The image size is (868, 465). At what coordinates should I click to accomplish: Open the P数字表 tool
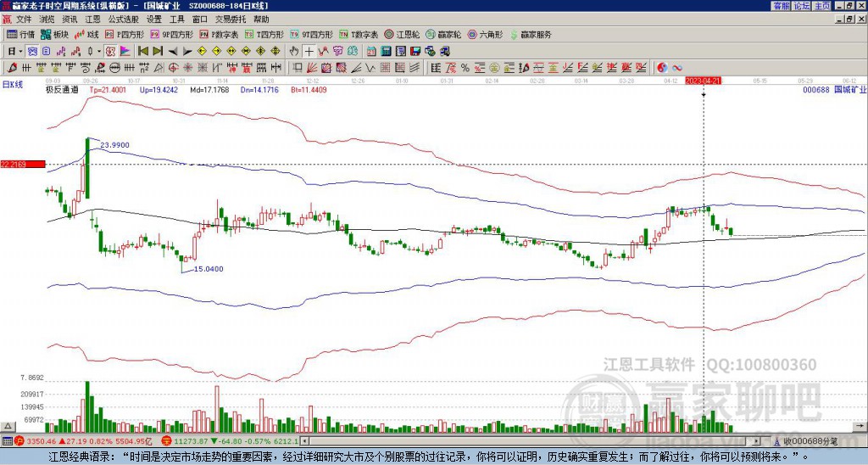pos(220,35)
